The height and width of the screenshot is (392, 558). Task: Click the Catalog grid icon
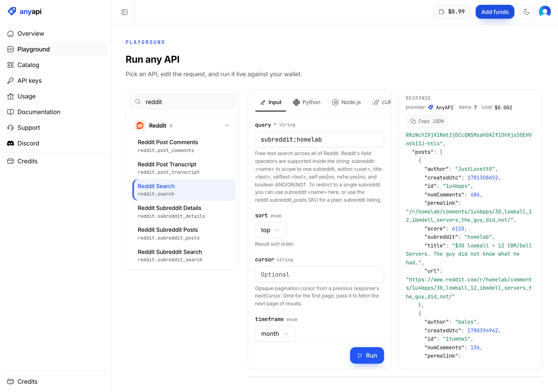point(10,65)
